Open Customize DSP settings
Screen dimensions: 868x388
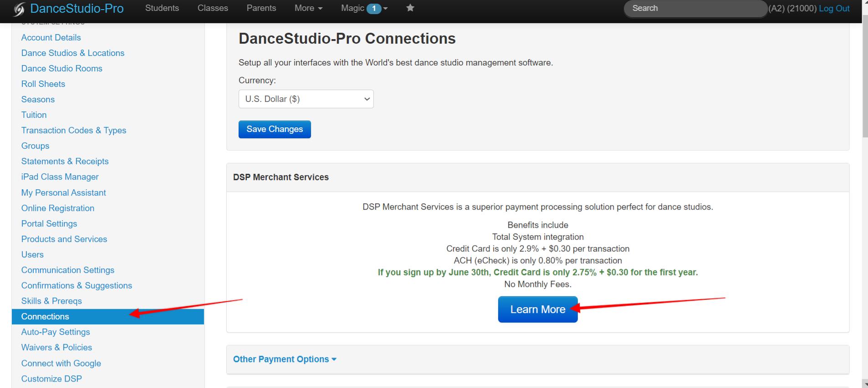pos(51,378)
